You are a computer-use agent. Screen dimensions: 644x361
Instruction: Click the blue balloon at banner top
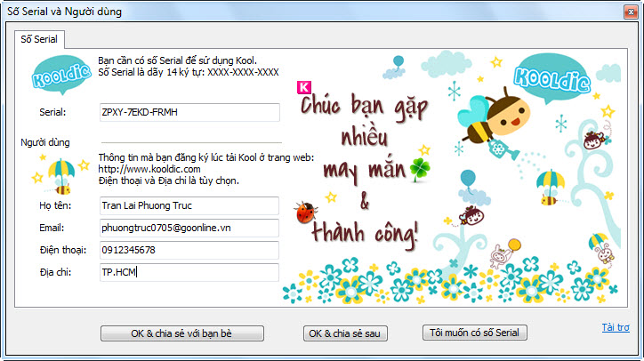(x=400, y=63)
